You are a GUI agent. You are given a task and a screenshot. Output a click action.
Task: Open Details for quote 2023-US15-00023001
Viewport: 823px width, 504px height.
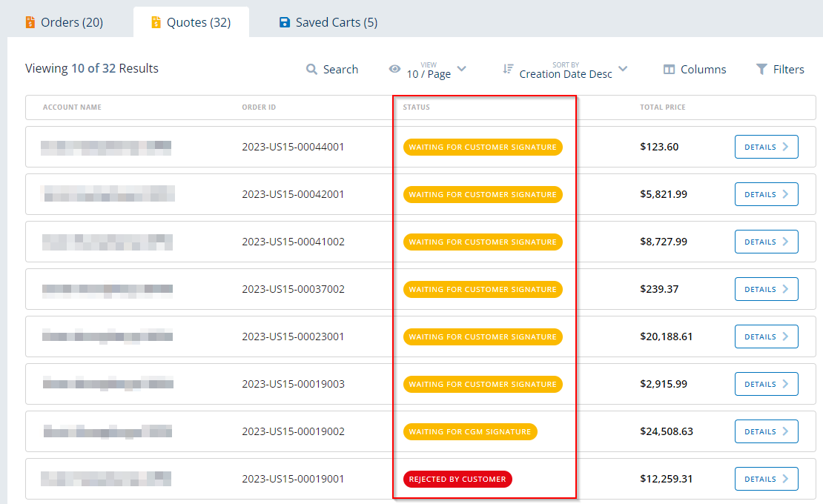tap(767, 336)
